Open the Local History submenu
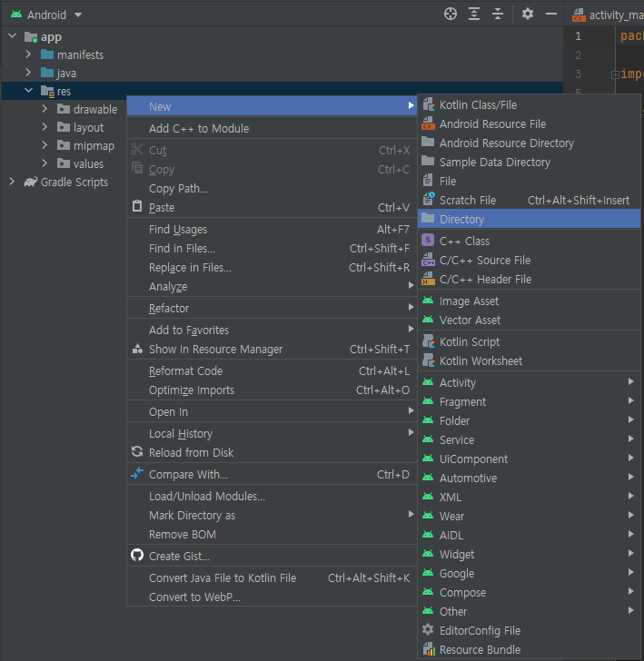This screenshot has height=661, width=644. (x=272, y=433)
